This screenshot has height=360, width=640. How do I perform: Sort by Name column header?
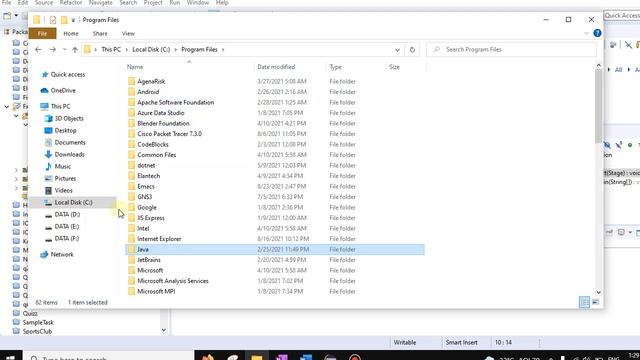coord(135,67)
